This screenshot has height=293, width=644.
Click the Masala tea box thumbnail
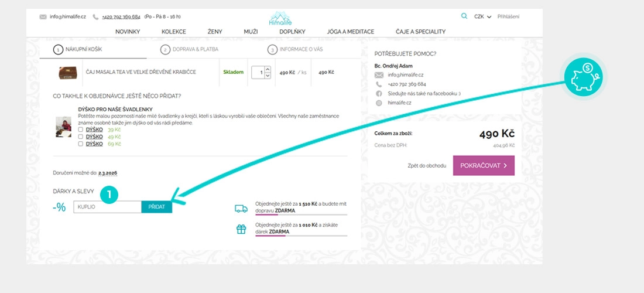click(67, 73)
